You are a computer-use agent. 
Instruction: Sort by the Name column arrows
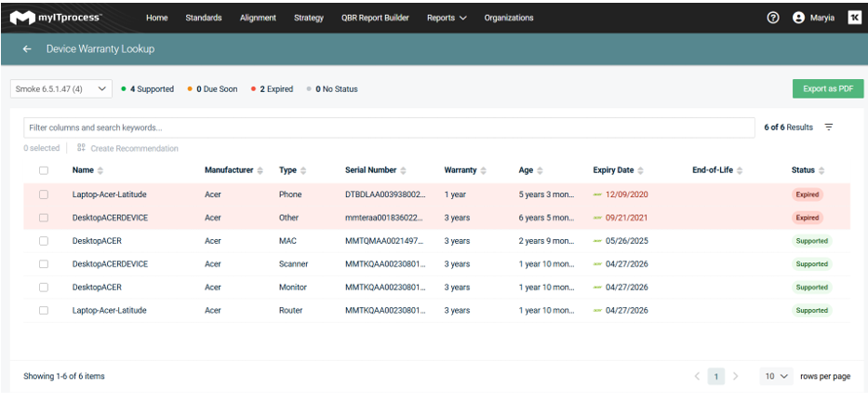(x=100, y=170)
